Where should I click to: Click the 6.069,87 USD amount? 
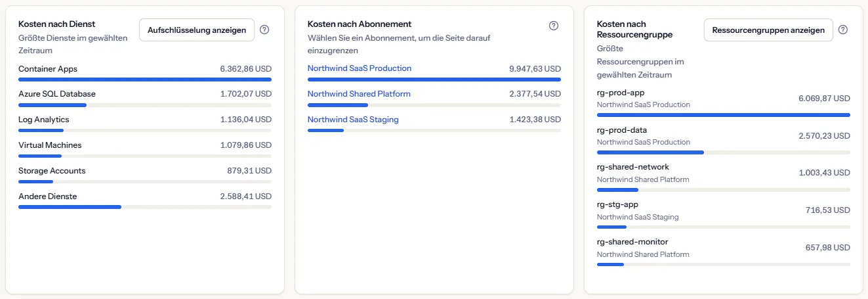tap(824, 99)
